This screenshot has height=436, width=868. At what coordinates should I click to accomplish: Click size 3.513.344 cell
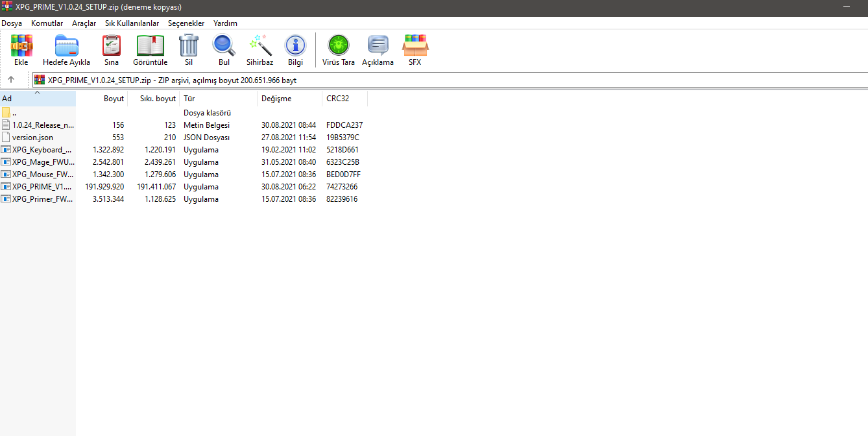pyautogui.click(x=108, y=199)
